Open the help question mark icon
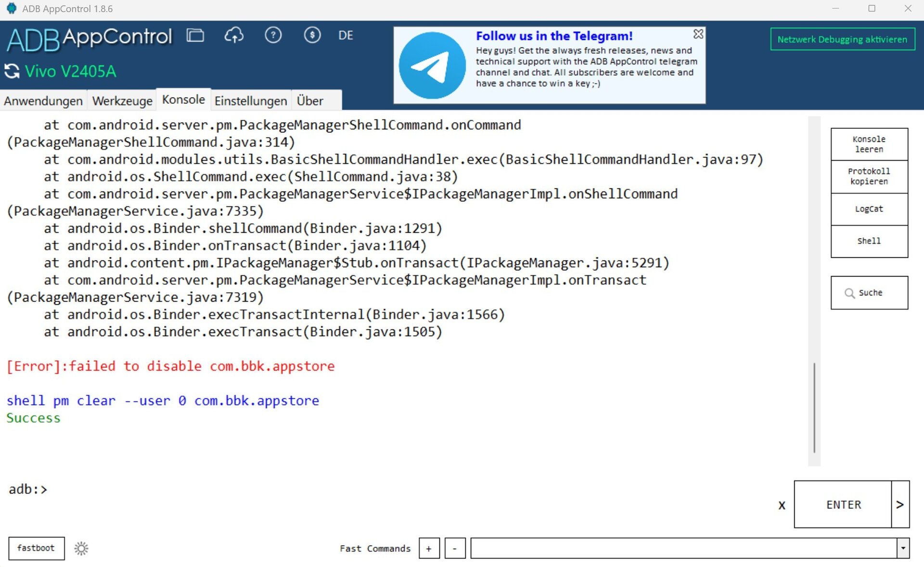Screen dimensions: 924x567 (x=273, y=35)
